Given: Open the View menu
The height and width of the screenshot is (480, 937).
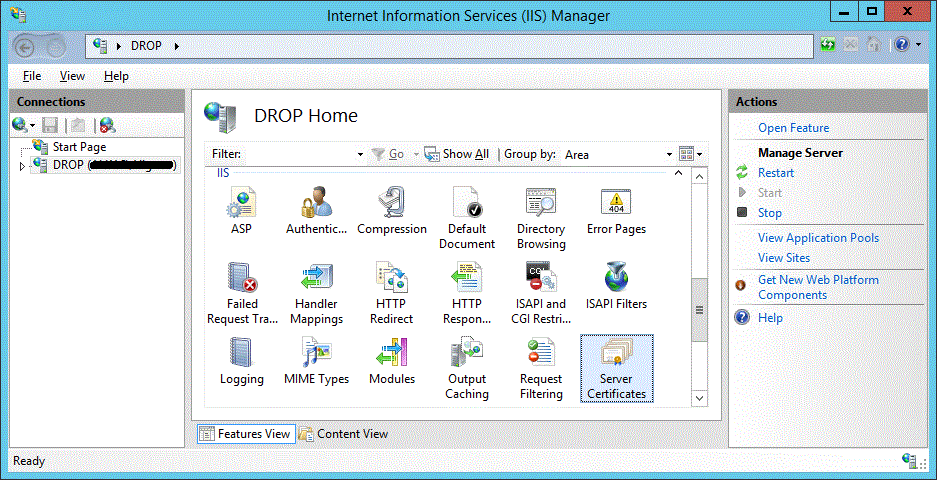Looking at the screenshot, I should (72, 76).
